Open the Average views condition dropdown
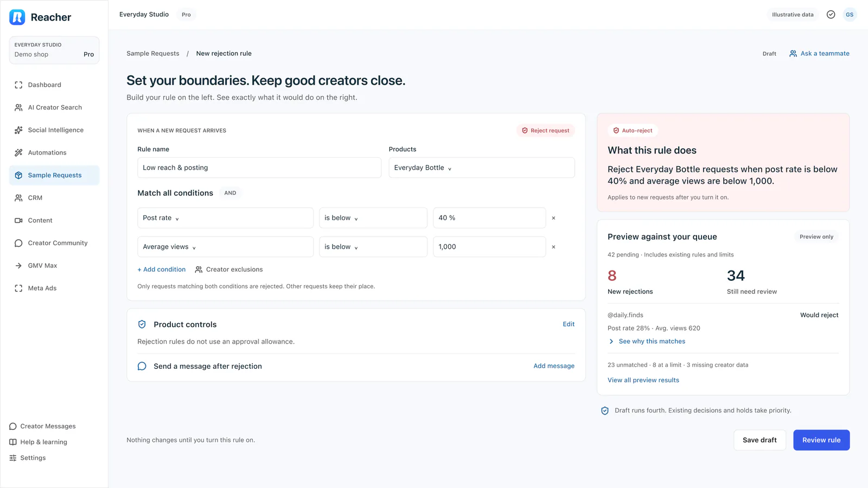868x488 pixels. coord(225,247)
